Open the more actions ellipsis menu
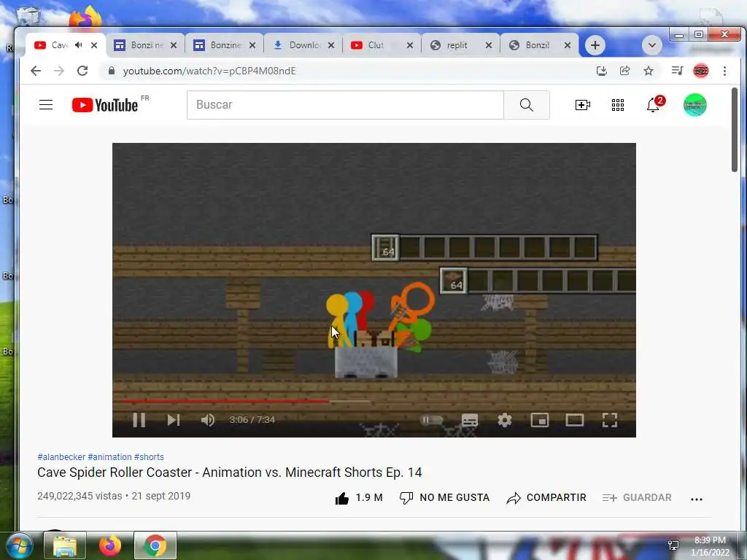 697,499
